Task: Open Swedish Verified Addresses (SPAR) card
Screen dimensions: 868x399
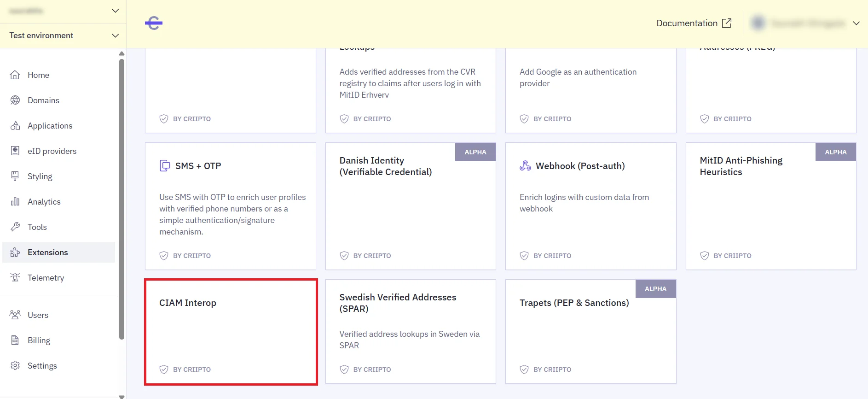Action: pos(411,332)
